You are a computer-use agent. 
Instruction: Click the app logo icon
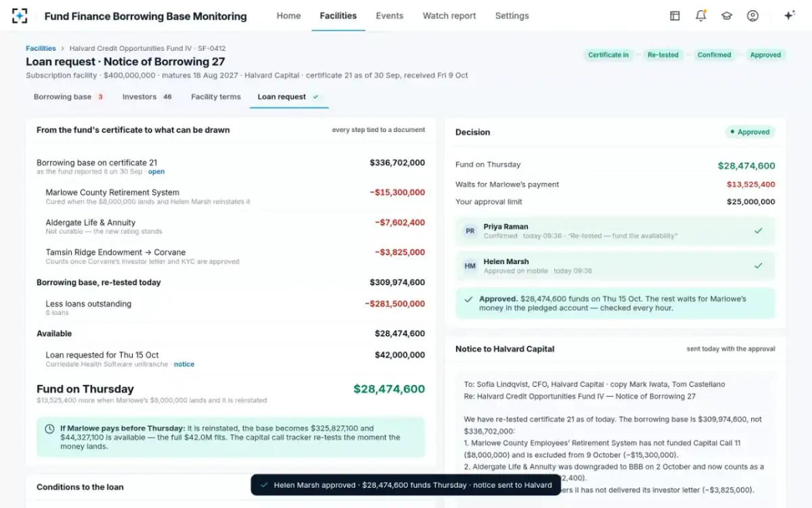pyautogui.click(x=20, y=16)
